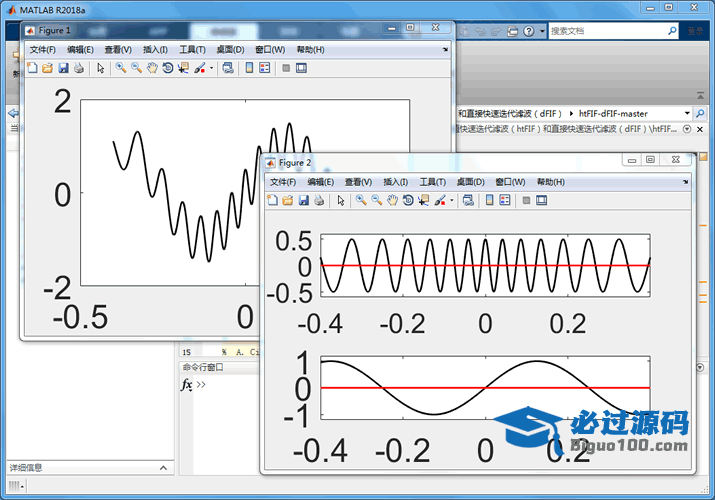The image size is (715, 500).
Task: Insert Legend in Figure 2
Action: (x=505, y=201)
